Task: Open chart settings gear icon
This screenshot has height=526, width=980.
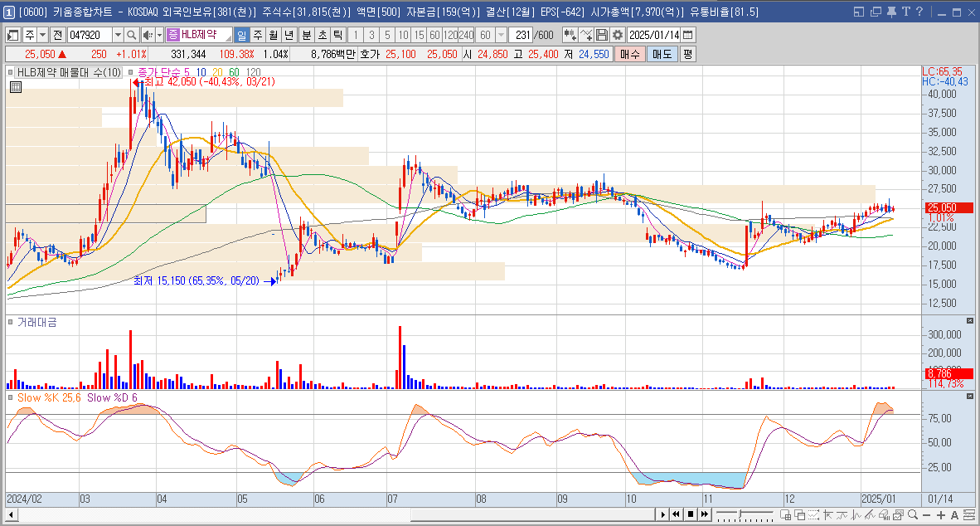Action: (618, 35)
